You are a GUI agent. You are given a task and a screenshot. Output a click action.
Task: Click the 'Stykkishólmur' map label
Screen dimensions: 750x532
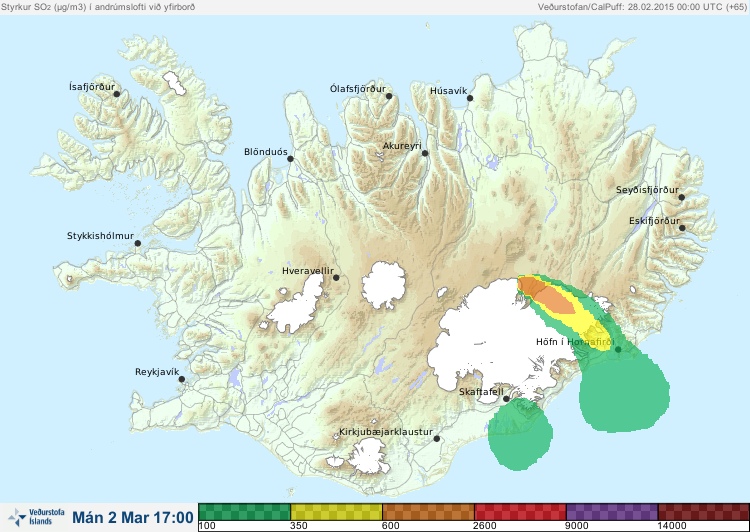[x=100, y=236]
